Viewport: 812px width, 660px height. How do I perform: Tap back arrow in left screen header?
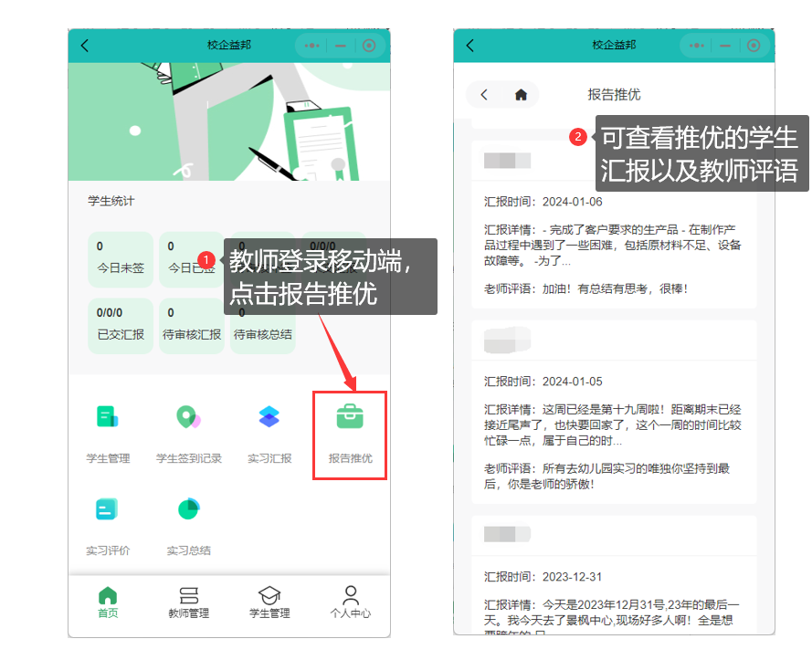click(85, 46)
